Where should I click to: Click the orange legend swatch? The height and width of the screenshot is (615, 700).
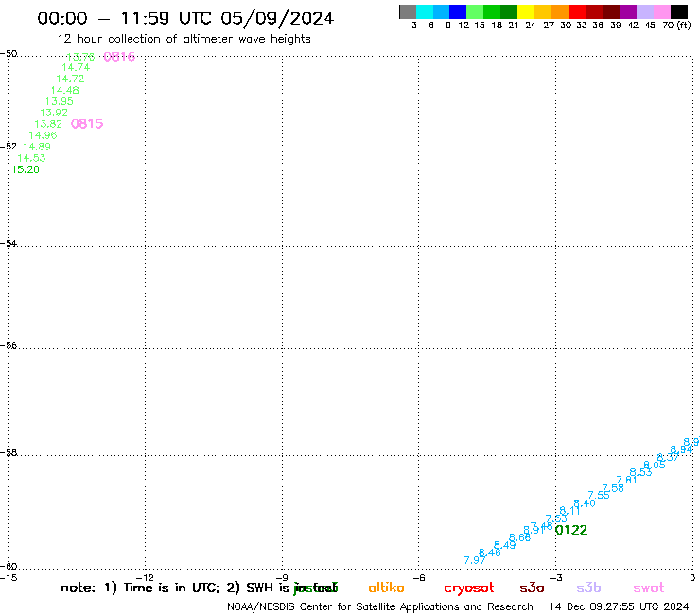560,11
